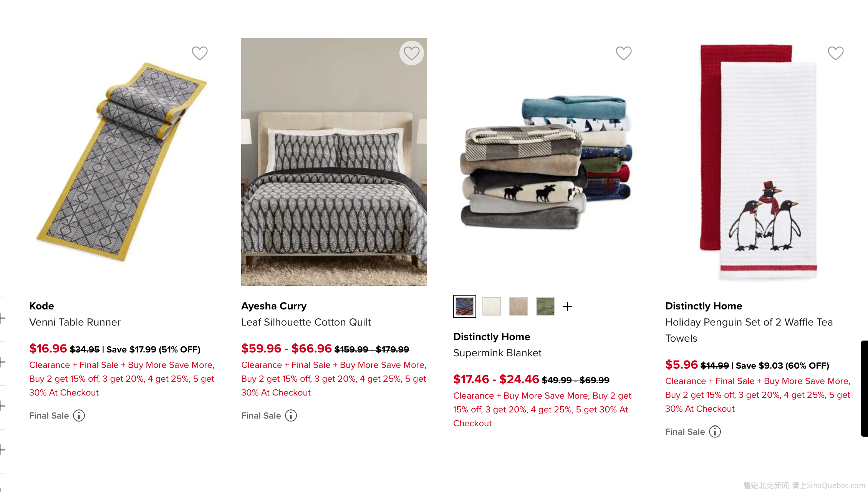Expand more blanket colors with plus
The height and width of the screenshot is (492, 868).
(x=568, y=306)
